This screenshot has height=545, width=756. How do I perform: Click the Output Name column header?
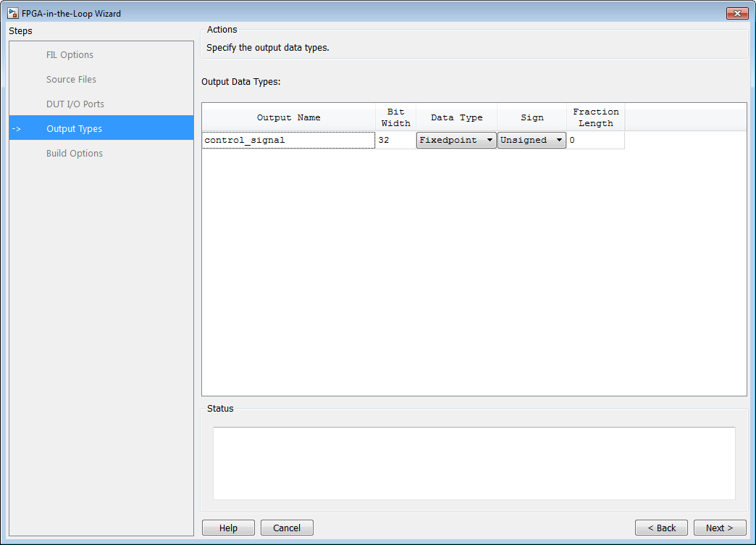pyautogui.click(x=288, y=117)
